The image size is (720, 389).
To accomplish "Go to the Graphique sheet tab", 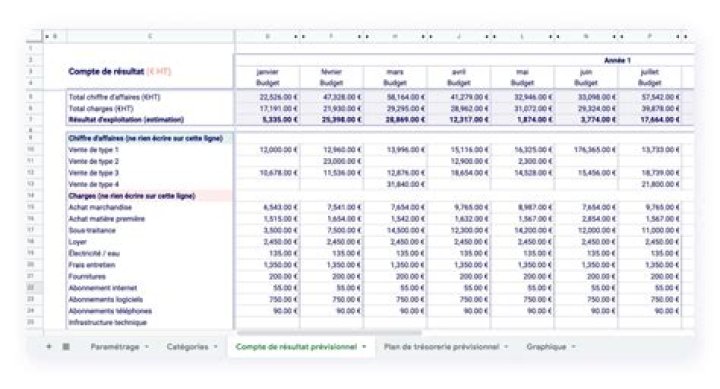I will (546, 347).
